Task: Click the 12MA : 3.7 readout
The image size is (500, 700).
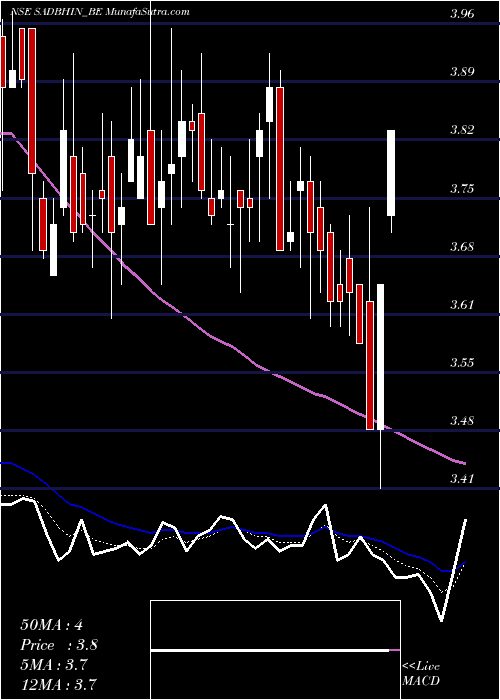Action: (x=59, y=684)
